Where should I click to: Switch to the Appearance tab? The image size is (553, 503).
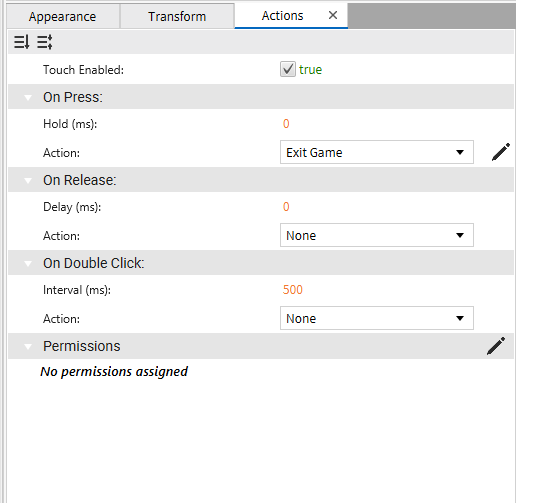pyautogui.click(x=63, y=17)
